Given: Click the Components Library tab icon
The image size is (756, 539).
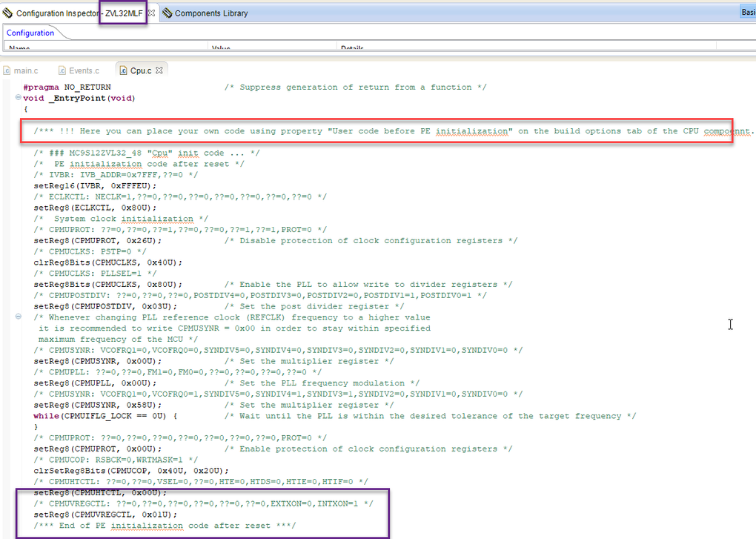Looking at the screenshot, I should 167,13.
